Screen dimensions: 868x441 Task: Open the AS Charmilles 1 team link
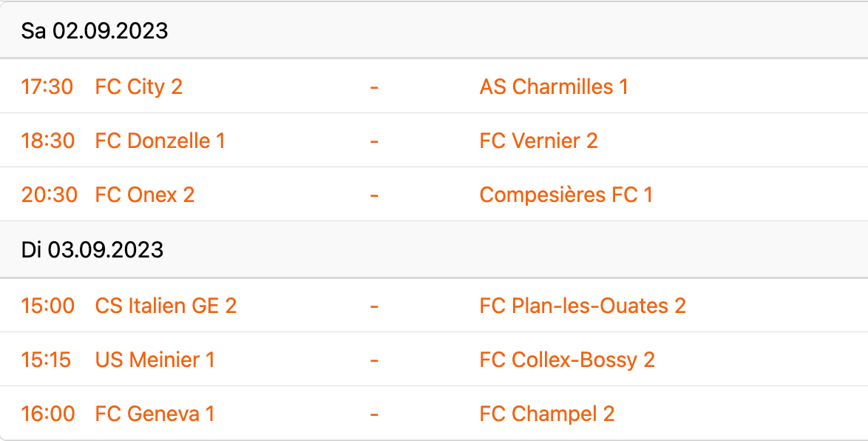tap(553, 87)
